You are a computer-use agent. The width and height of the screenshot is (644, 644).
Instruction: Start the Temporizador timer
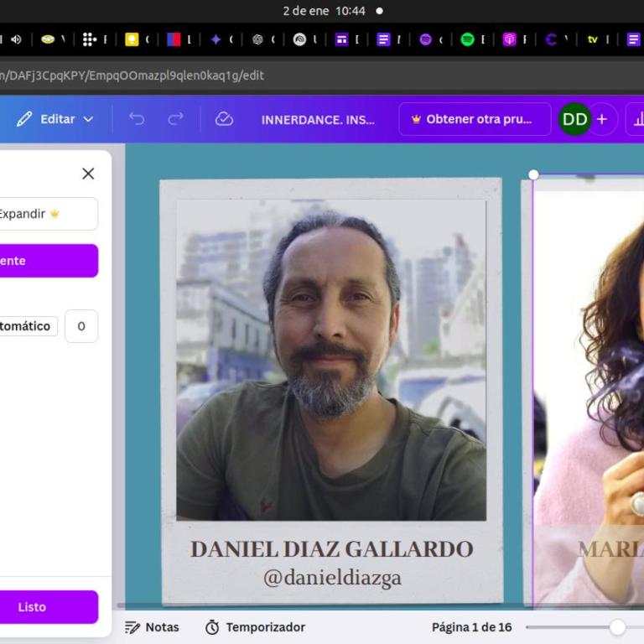tap(255, 627)
